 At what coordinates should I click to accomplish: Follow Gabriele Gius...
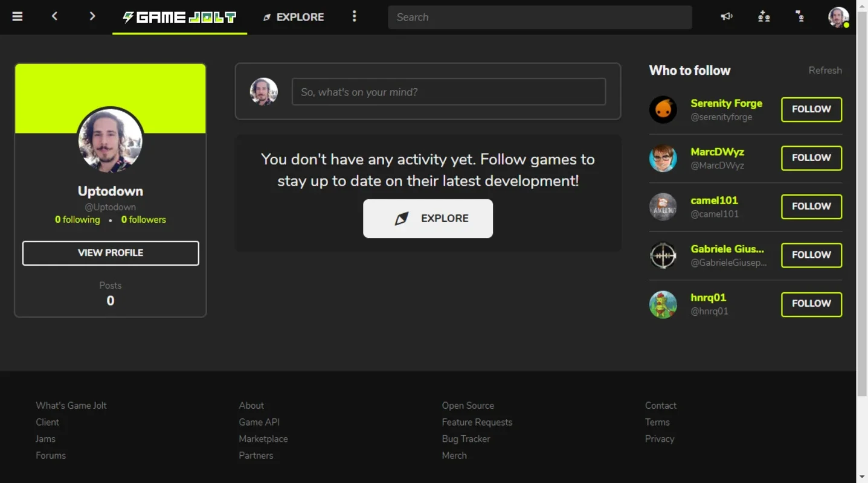coord(811,255)
